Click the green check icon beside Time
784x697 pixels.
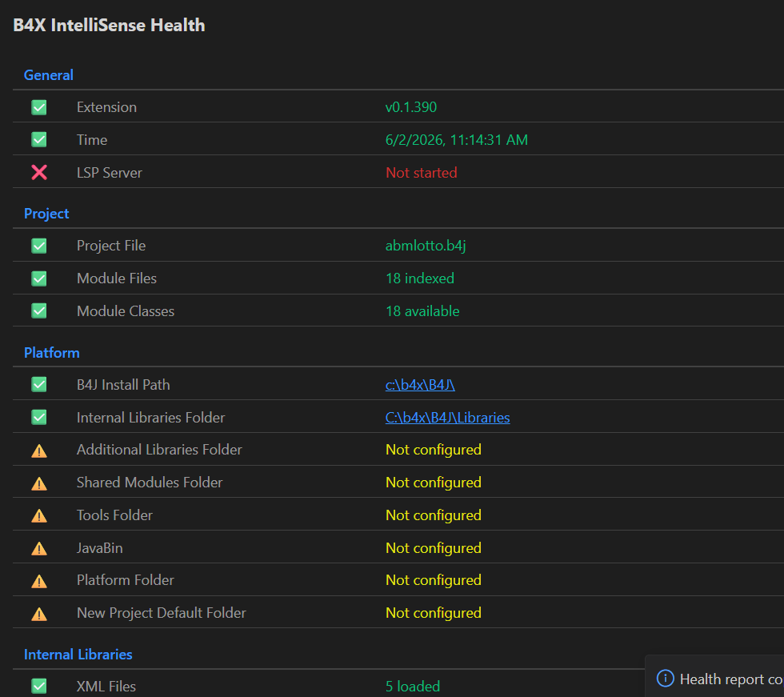pos(39,139)
